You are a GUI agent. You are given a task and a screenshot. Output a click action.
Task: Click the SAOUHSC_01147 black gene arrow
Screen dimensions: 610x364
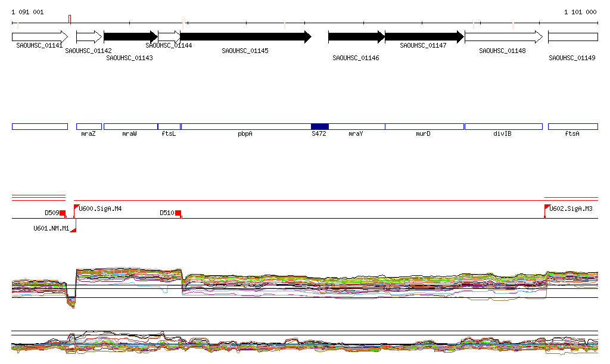424,37
